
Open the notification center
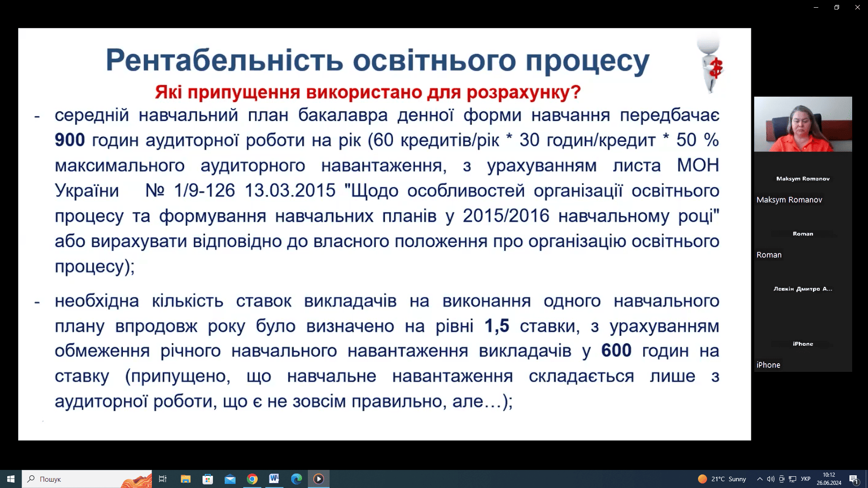coord(854,479)
